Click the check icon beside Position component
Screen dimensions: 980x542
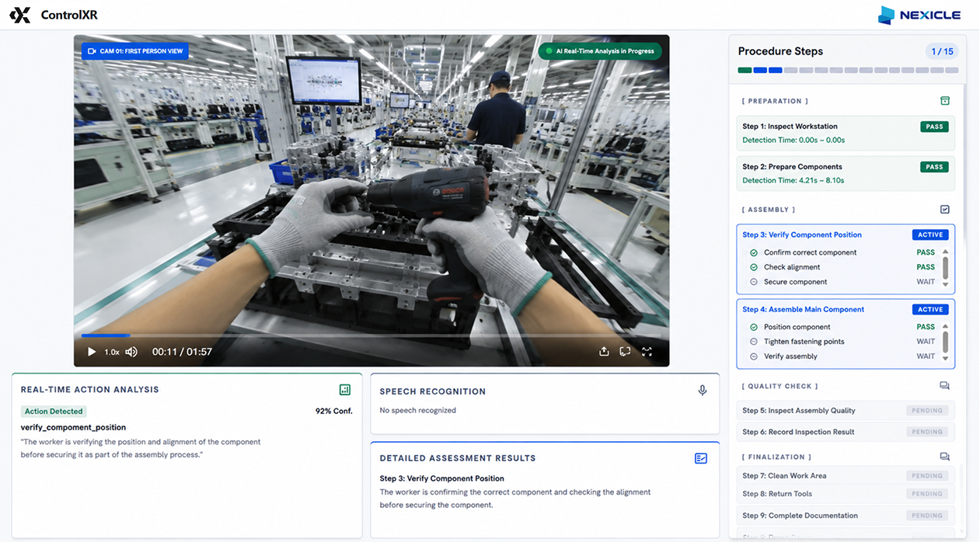pyautogui.click(x=754, y=327)
